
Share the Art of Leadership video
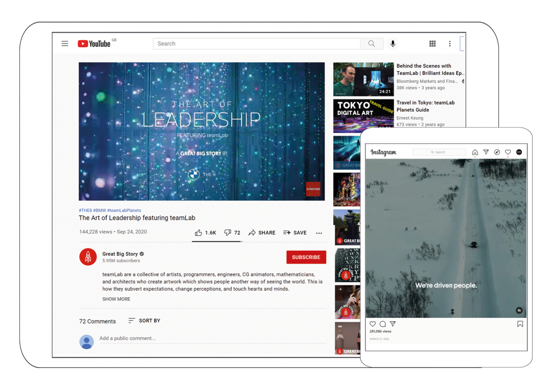tap(262, 233)
